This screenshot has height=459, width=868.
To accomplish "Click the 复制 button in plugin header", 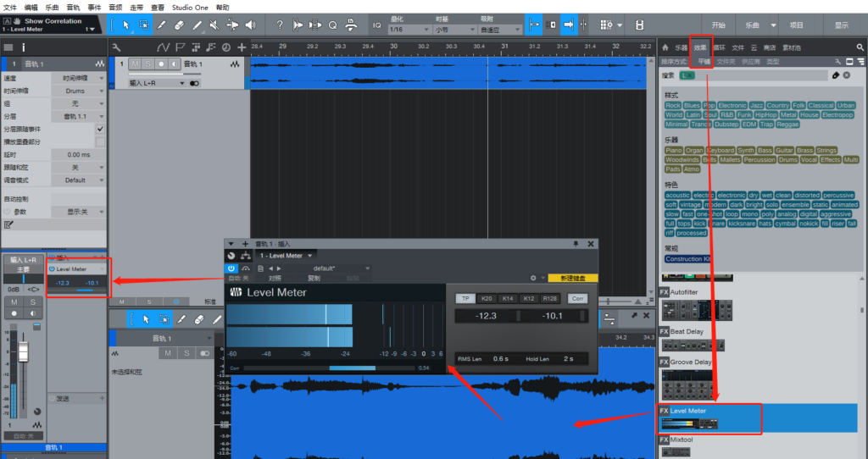I will [314, 278].
